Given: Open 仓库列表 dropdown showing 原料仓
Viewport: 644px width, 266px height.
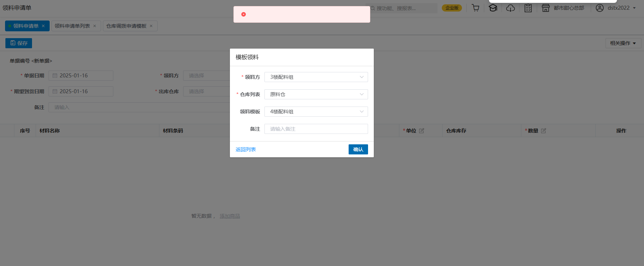Looking at the screenshot, I should (x=316, y=94).
